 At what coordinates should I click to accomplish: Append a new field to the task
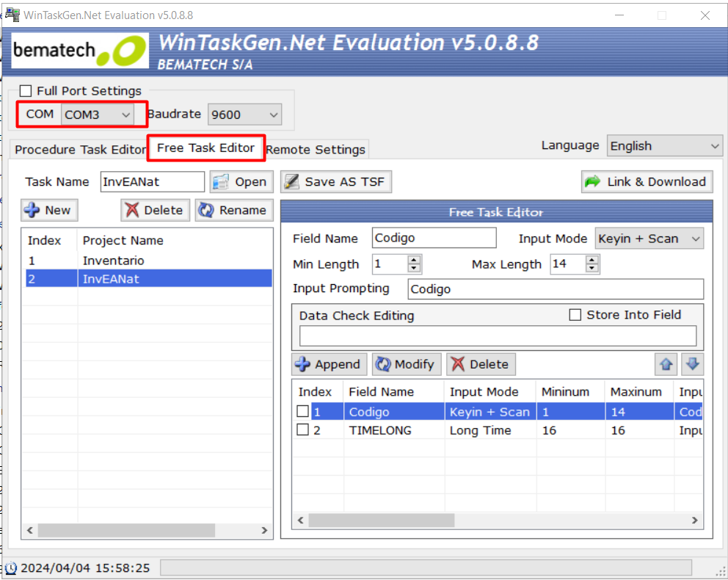point(330,364)
